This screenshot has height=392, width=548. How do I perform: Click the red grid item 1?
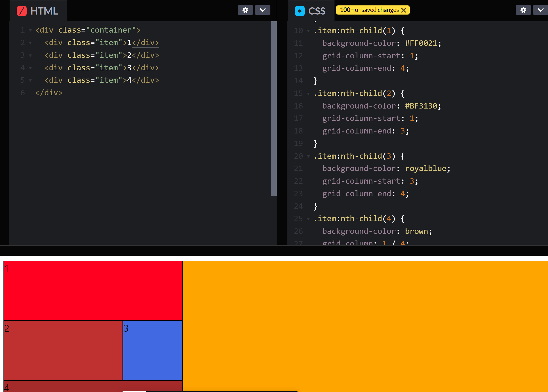click(x=93, y=291)
